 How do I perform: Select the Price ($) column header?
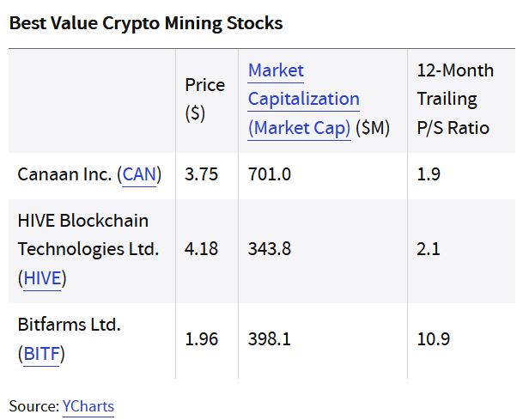point(204,99)
